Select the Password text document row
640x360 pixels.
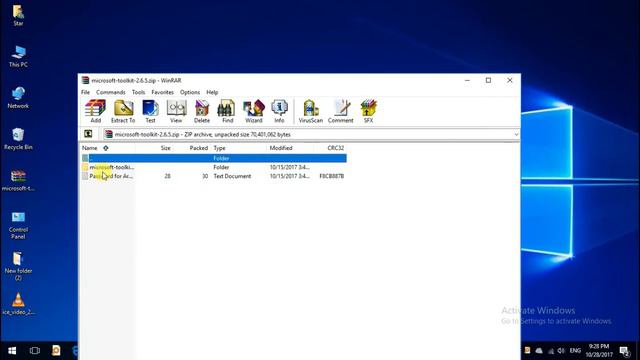(214, 176)
